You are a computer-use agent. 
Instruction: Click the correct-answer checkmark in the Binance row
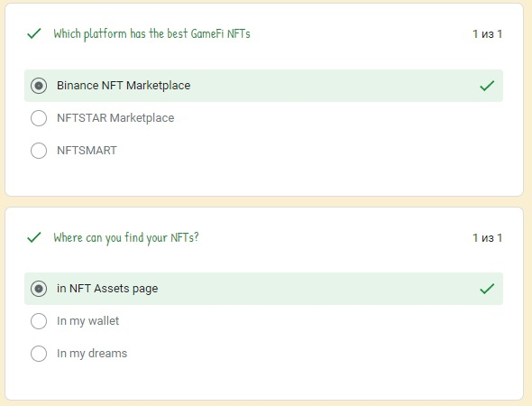(487, 86)
